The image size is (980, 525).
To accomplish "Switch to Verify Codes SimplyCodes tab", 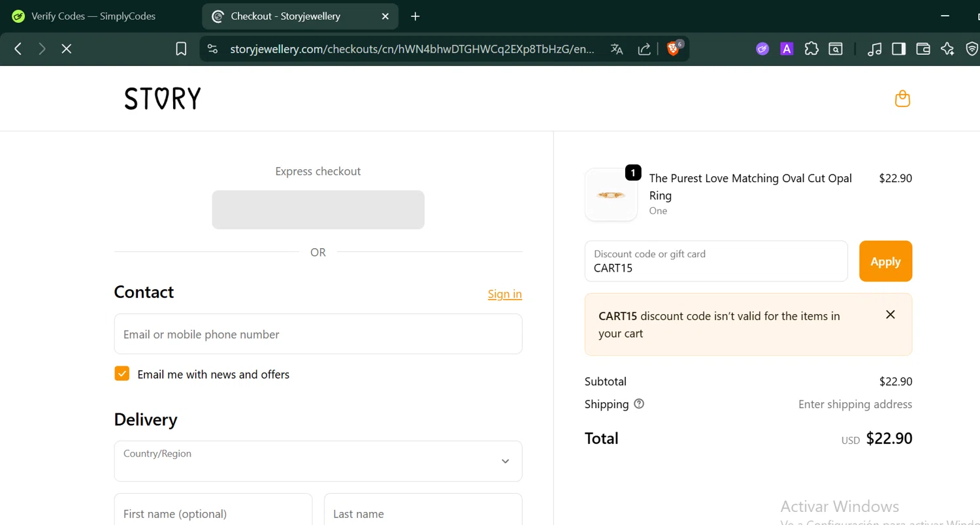I will pyautogui.click(x=93, y=16).
